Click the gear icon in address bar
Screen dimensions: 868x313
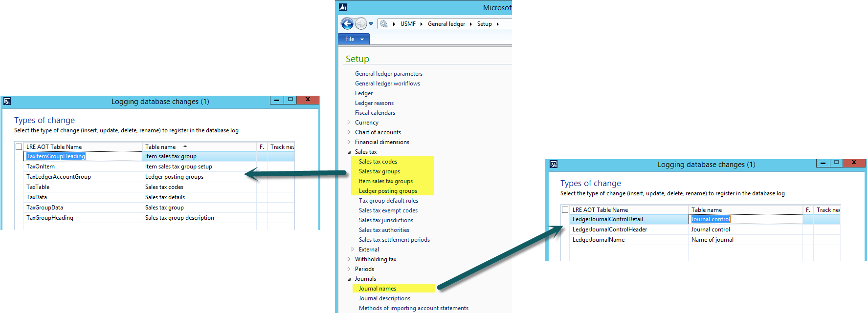click(x=384, y=24)
